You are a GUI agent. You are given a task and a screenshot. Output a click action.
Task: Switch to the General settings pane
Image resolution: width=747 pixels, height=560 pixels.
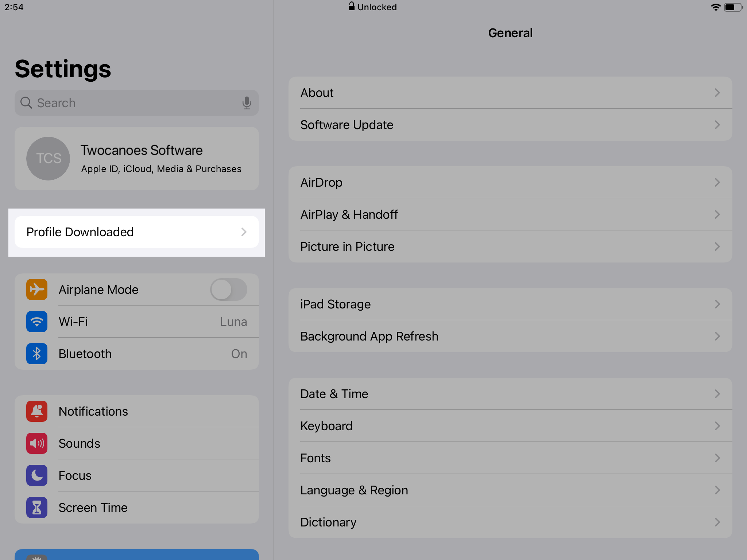point(510,33)
